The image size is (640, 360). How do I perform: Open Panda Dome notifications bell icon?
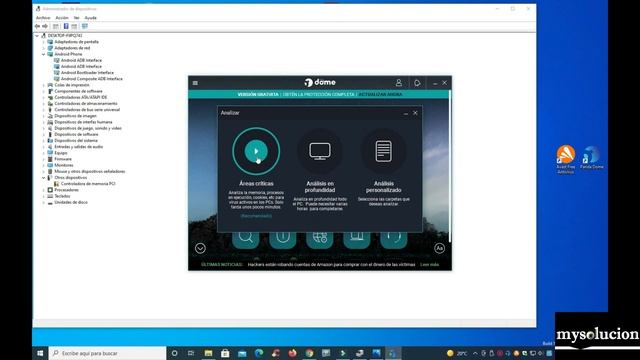417,83
